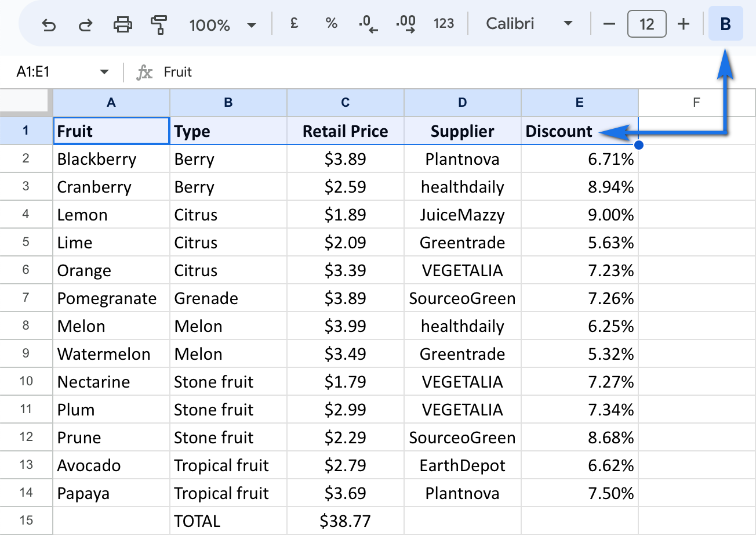Click the $38.77 total price cell
The width and height of the screenshot is (756, 535).
coord(346,521)
